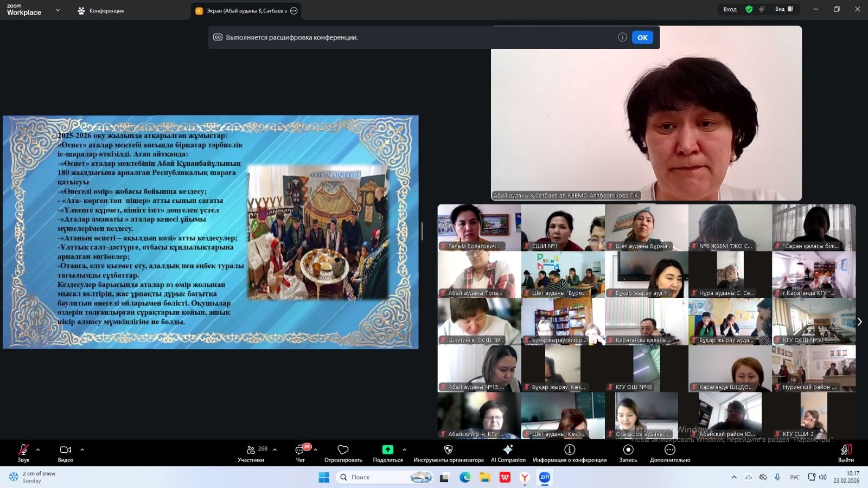Image resolution: width=868 pixels, height=488 pixels.
Task: Expand audio options arrow next to Звук
Action: tap(38, 450)
